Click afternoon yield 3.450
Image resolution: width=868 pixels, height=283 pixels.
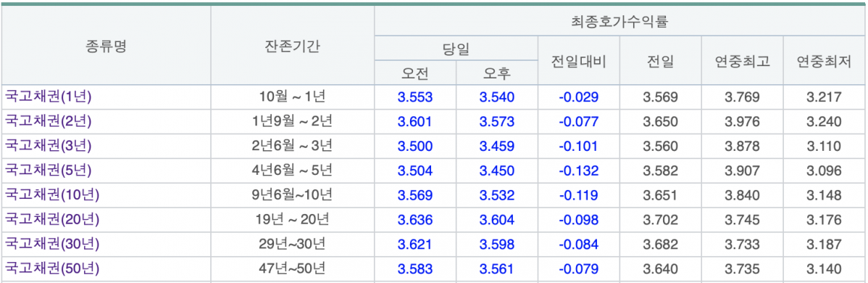click(x=496, y=171)
